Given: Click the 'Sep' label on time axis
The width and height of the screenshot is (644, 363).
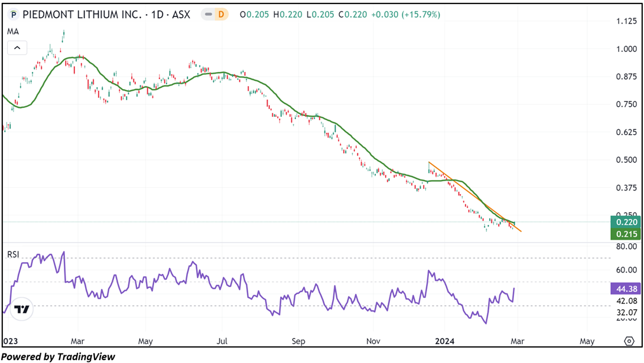Looking at the screenshot, I should click(x=298, y=341).
